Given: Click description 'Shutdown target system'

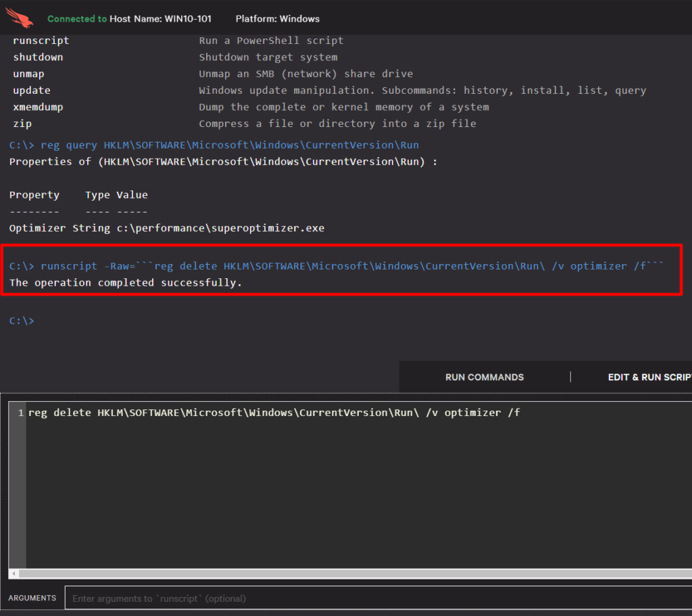Looking at the screenshot, I should point(268,57).
